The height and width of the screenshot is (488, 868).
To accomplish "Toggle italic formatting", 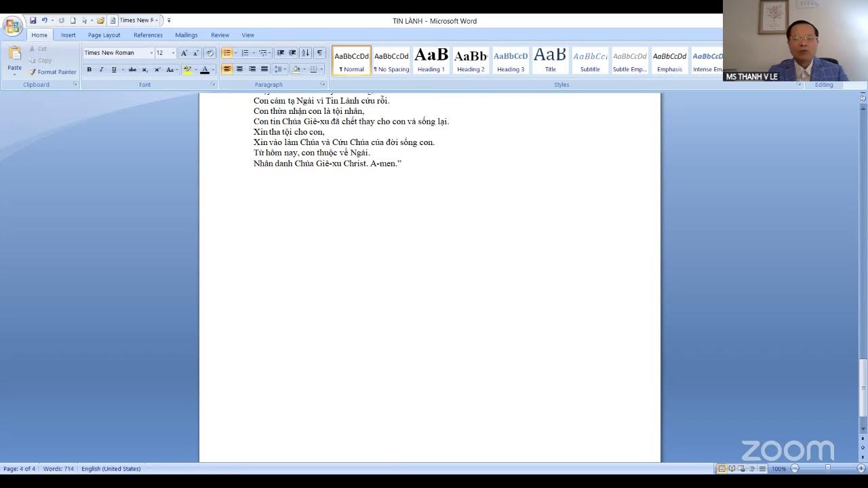I will point(101,69).
